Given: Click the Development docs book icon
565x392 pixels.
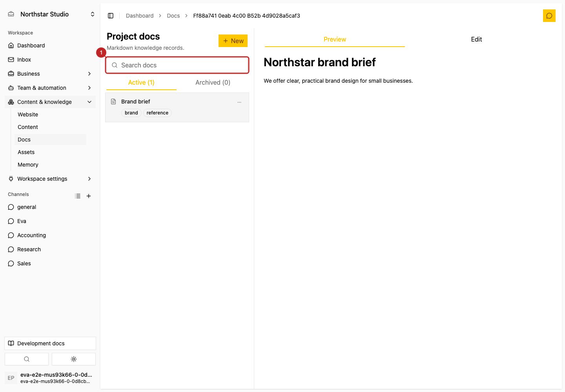Looking at the screenshot, I should point(11,343).
